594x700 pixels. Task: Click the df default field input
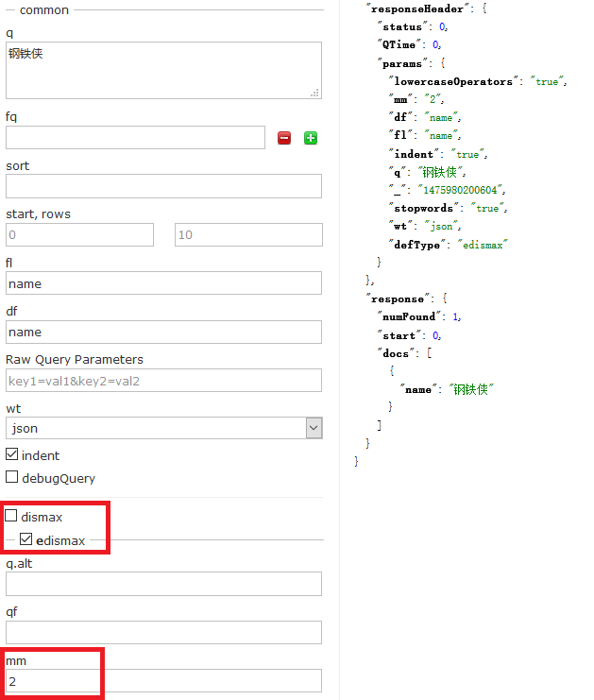point(163,333)
